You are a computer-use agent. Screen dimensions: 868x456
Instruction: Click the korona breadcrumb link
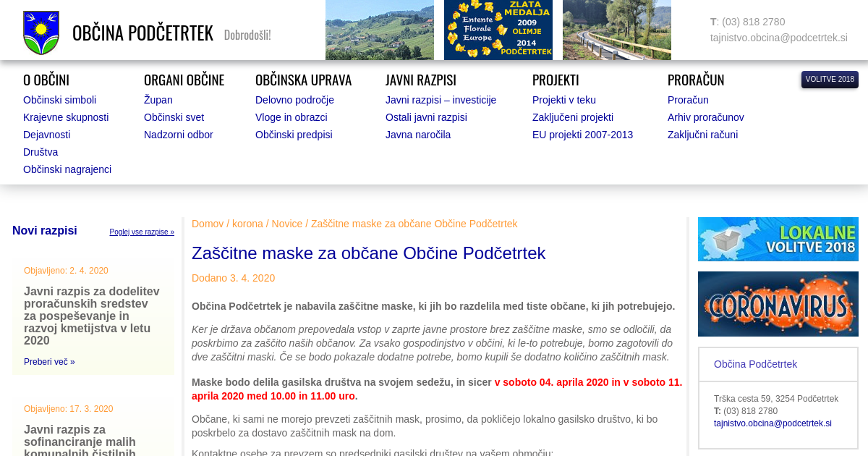(247, 224)
